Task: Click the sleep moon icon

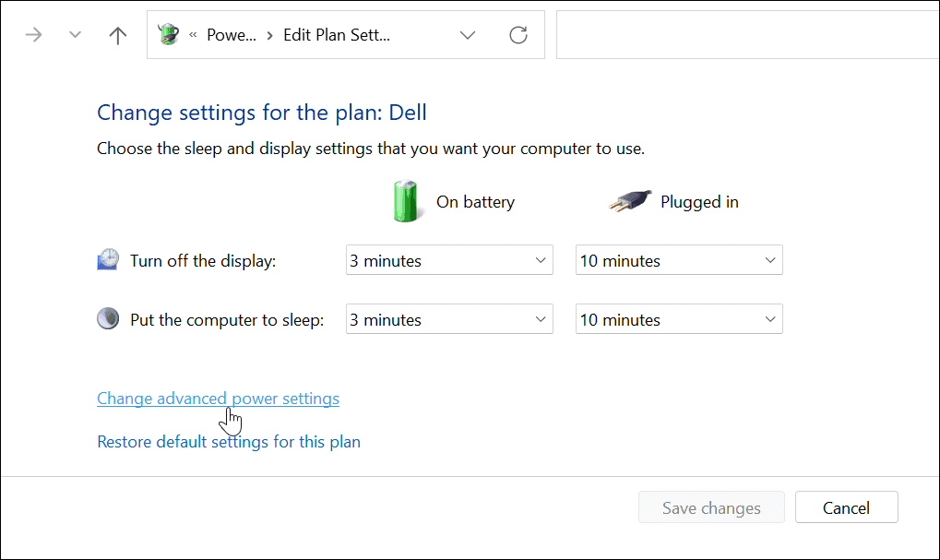Action: coord(108,319)
